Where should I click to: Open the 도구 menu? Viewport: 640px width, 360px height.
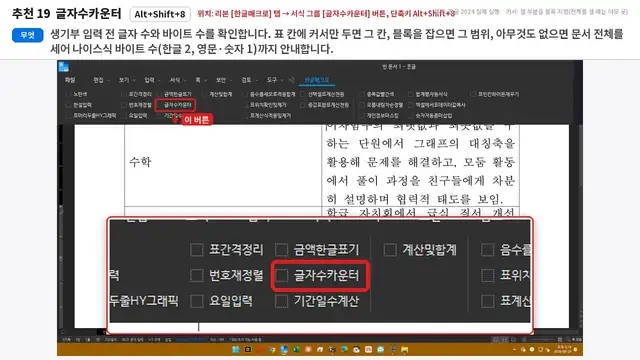click(x=272, y=80)
